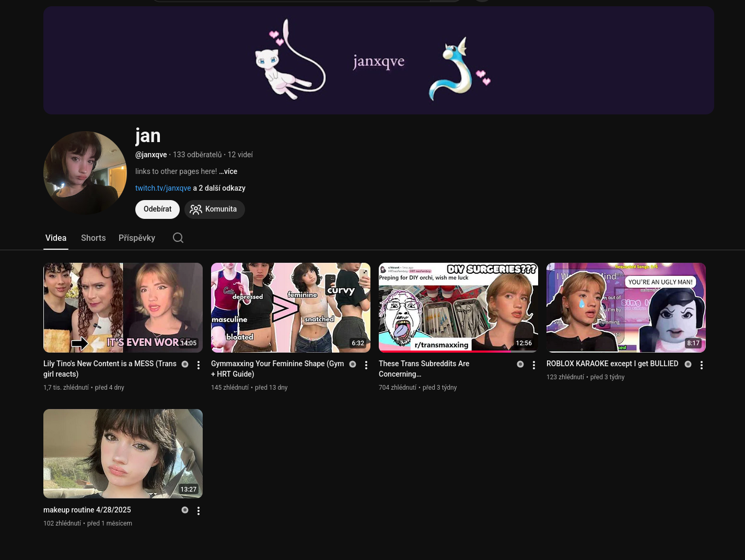Expand channel description with "...více"
The image size is (745, 560).
coord(228,171)
